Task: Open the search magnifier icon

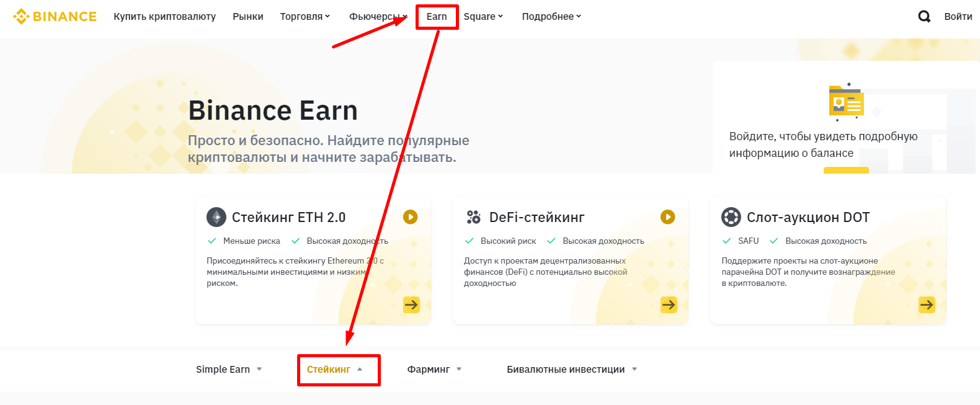Action: coord(924,17)
